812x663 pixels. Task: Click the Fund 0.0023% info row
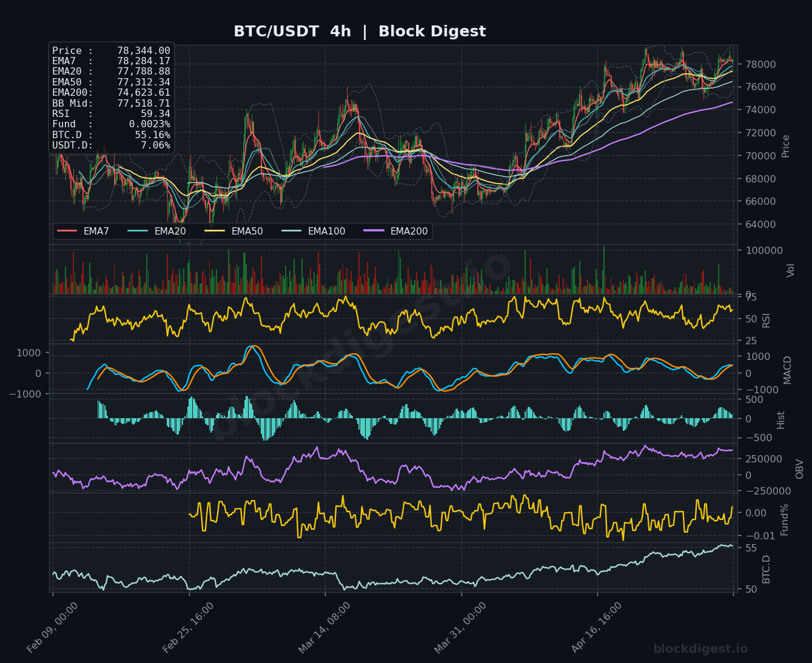(x=111, y=124)
